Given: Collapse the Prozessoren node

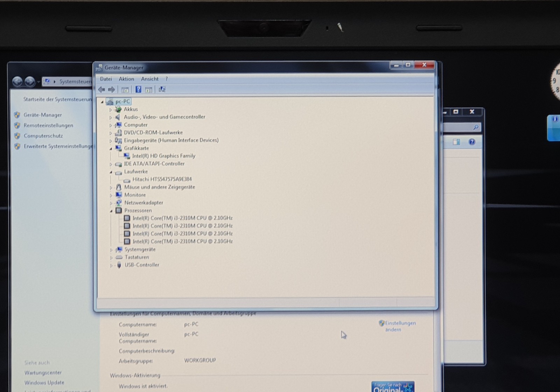Looking at the screenshot, I should 111,211.
